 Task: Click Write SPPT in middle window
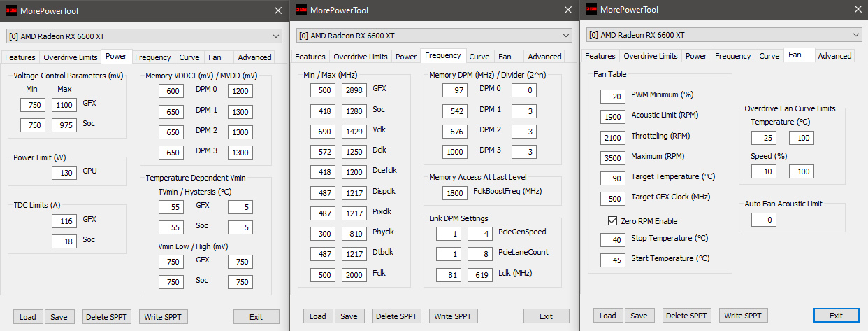click(x=454, y=317)
